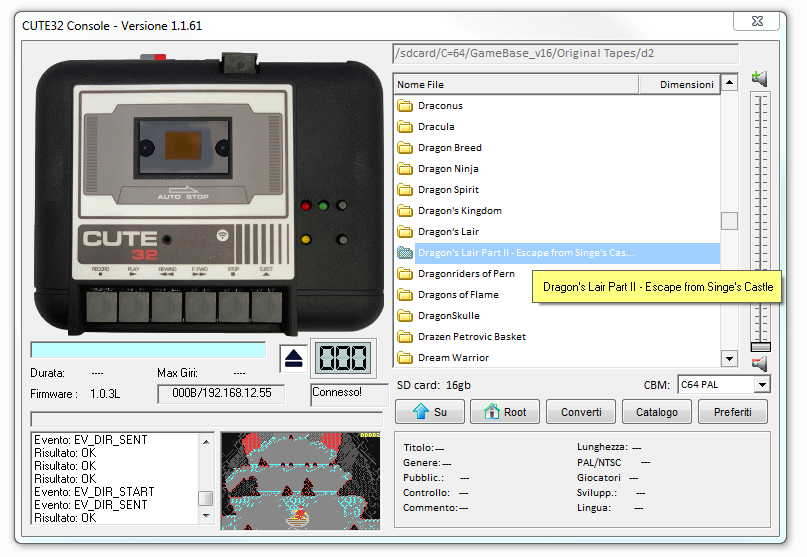The height and width of the screenshot is (557, 807).
Task: Click the volume down speaker icon
Action: (760, 363)
